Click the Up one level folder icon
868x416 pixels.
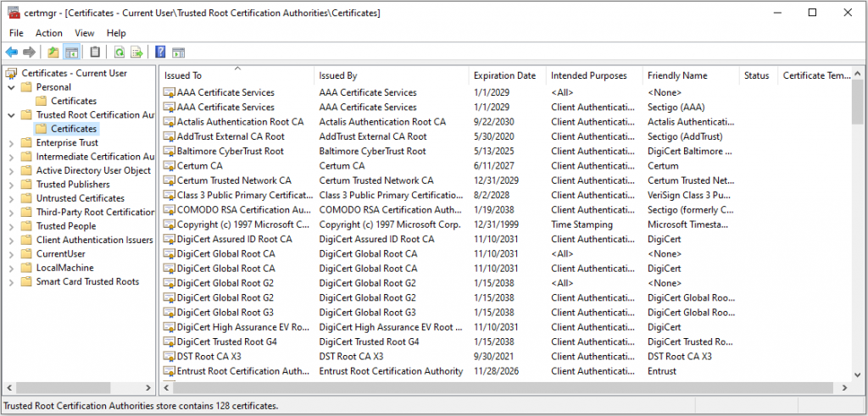(x=53, y=52)
